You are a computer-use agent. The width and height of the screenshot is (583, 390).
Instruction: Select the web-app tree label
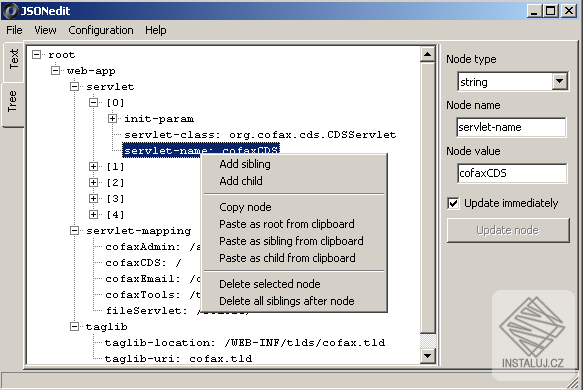(x=91, y=71)
